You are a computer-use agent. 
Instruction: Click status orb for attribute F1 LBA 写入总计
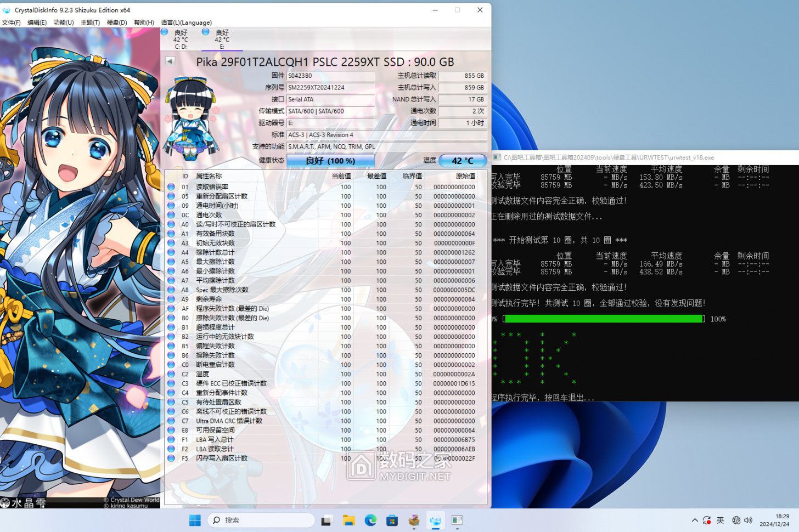point(171,439)
